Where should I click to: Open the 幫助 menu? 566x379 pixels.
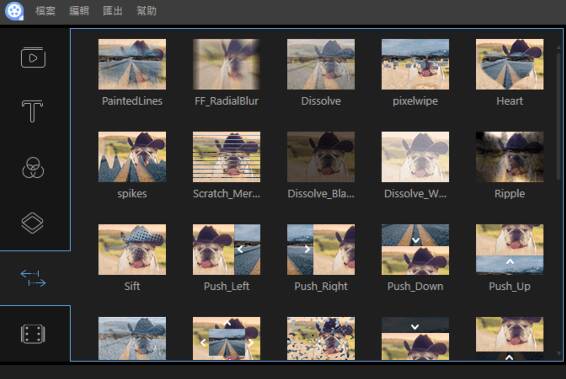[146, 11]
